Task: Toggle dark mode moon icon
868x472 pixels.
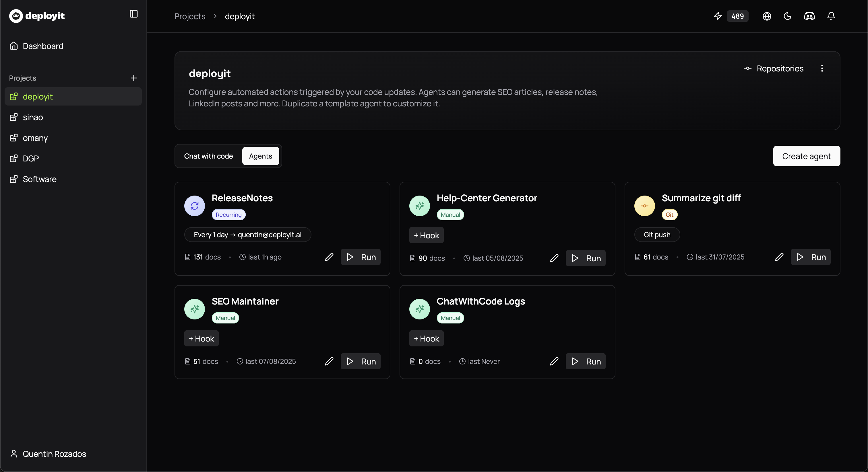Action: 787,16
